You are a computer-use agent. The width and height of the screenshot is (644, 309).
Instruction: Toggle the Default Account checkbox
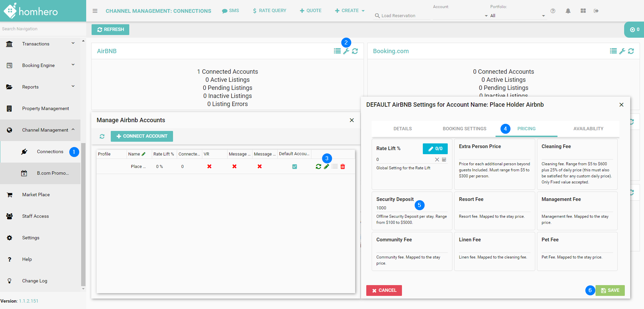point(295,167)
